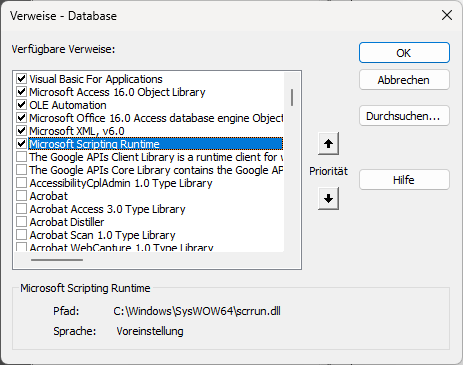The image size is (463, 365).
Task: Click the Abbrechen button
Action: pyautogui.click(x=404, y=80)
